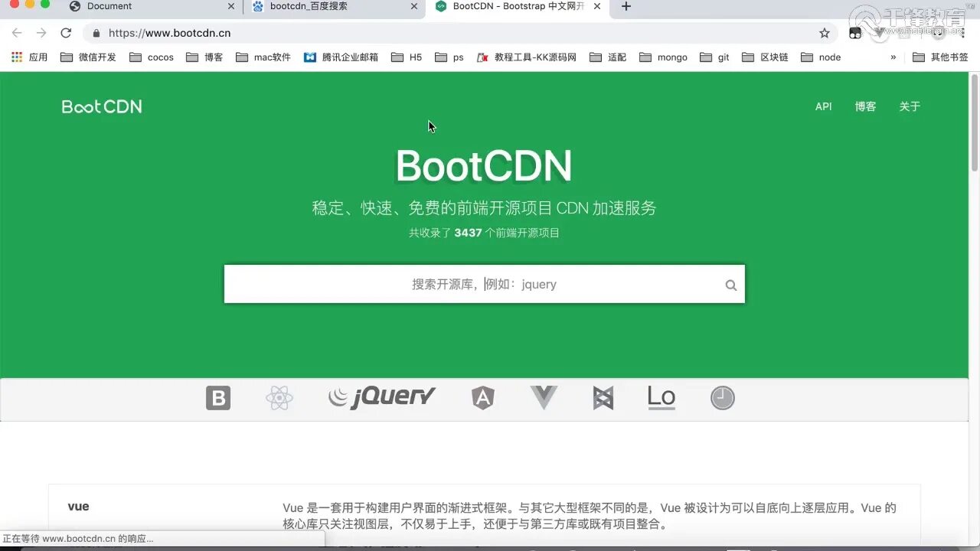The image size is (980, 551).
Task: Switch to the bootcdn_百度搜索 tab
Action: [x=335, y=6]
